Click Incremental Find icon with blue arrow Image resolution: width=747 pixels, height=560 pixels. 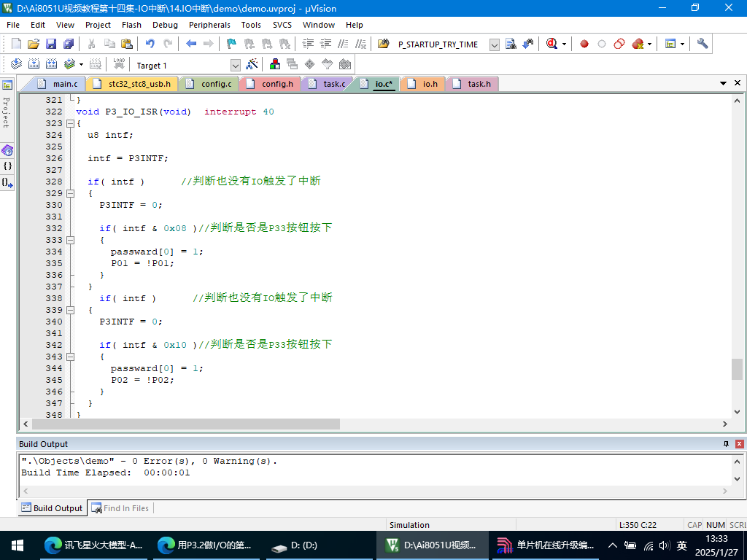[x=528, y=44]
